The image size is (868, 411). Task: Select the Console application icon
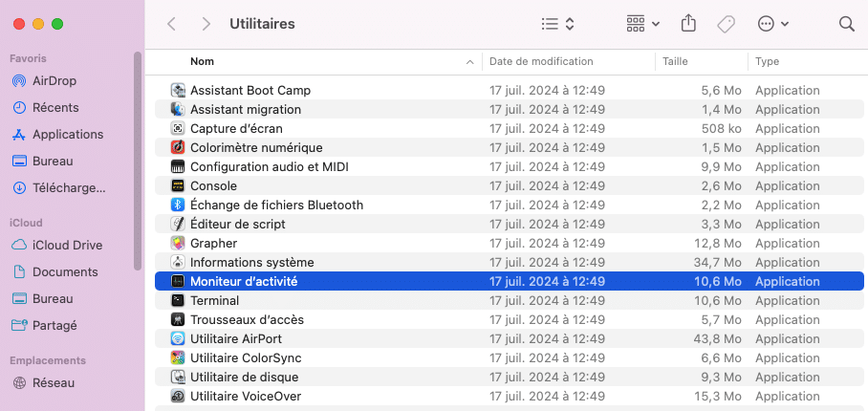(178, 185)
